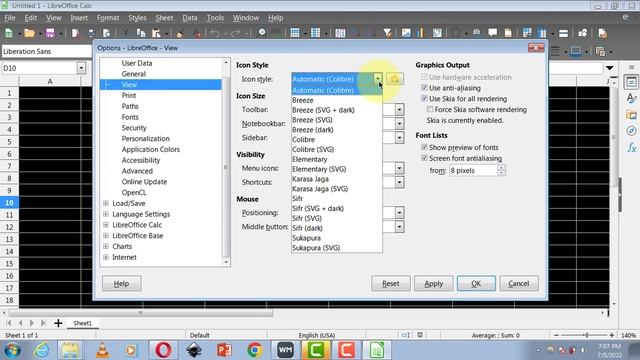Open the Name Box dropdown arrow
640x360 pixels.
[x=81, y=68]
